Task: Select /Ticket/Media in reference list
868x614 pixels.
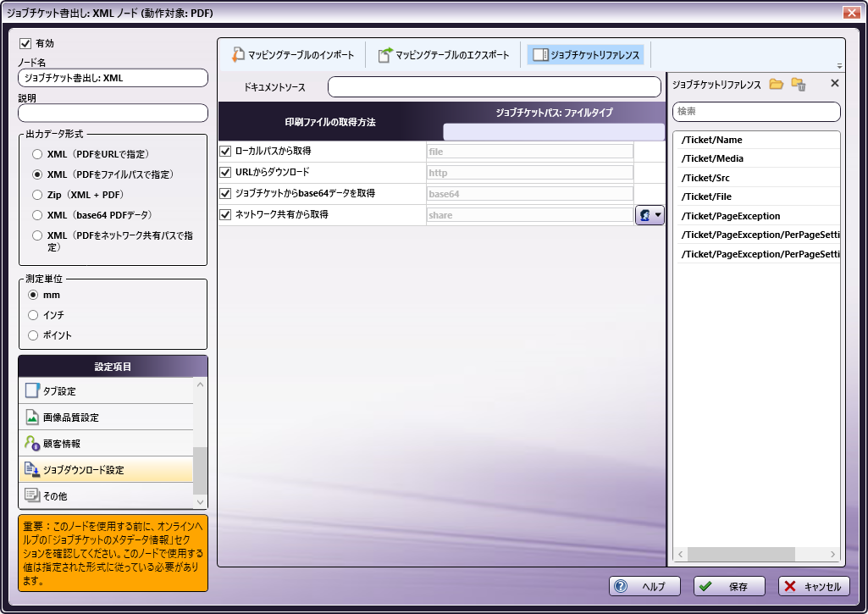Action: pos(758,158)
